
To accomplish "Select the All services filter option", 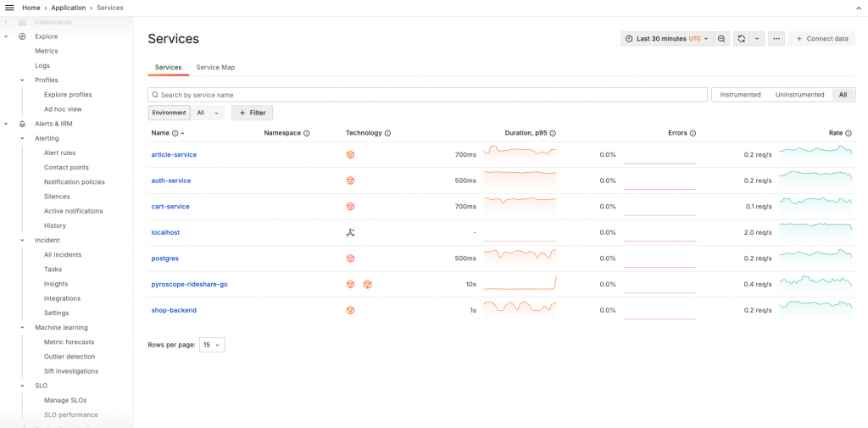I will tap(843, 95).
